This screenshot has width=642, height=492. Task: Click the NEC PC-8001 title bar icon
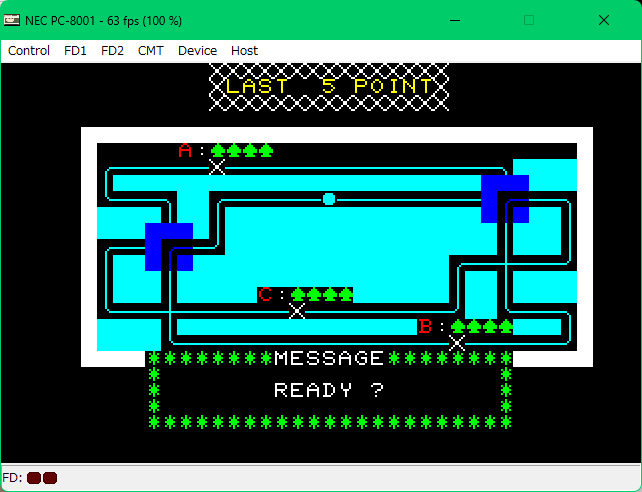(12, 20)
